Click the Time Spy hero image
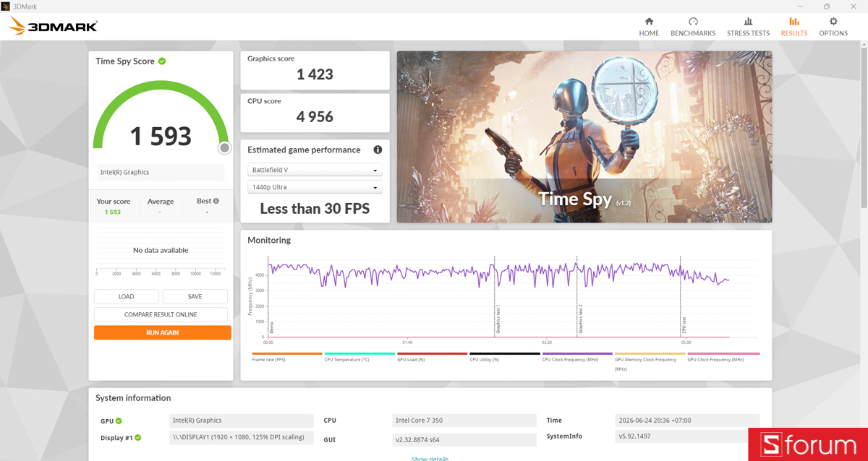Screen dimensions: 868x461 pos(584,137)
